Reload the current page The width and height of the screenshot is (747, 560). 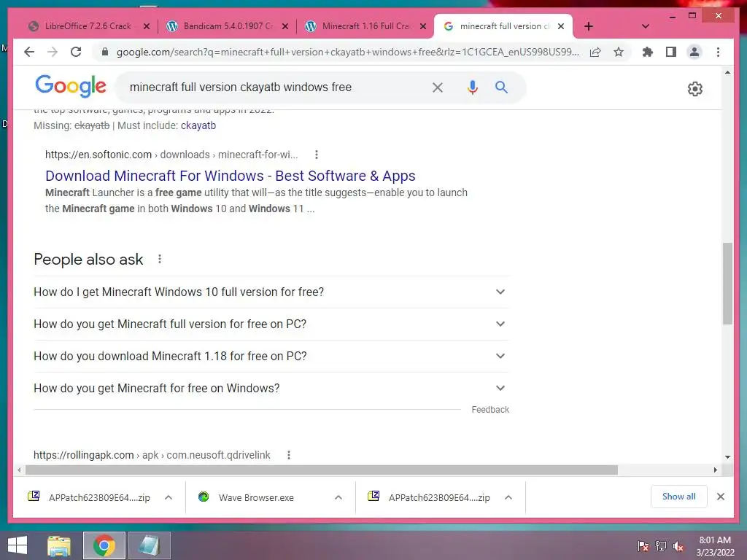pyautogui.click(x=76, y=52)
